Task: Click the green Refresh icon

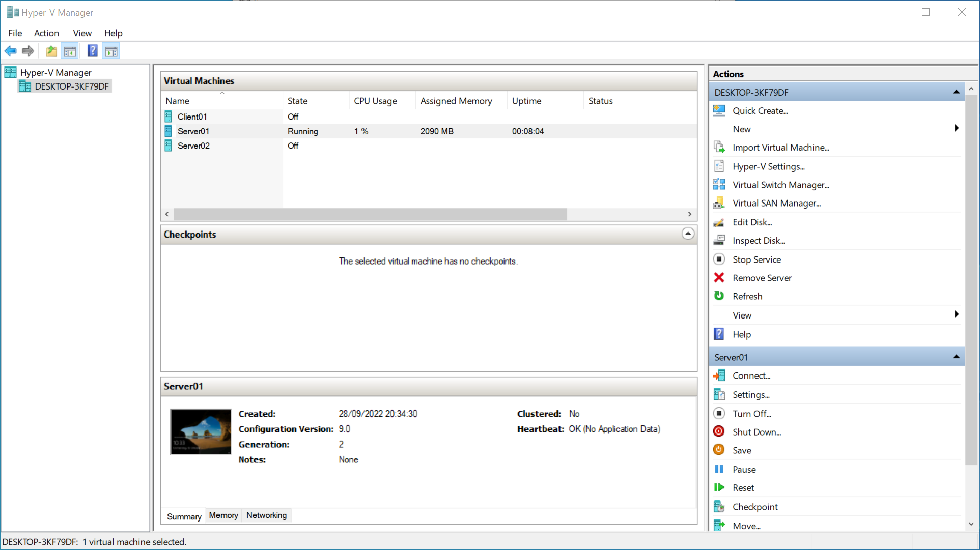Action: point(719,296)
